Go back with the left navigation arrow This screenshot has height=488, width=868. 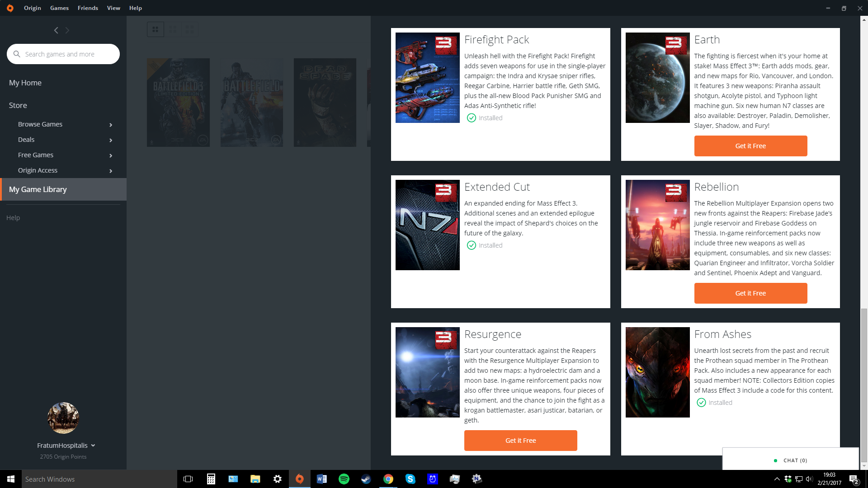click(56, 30)
